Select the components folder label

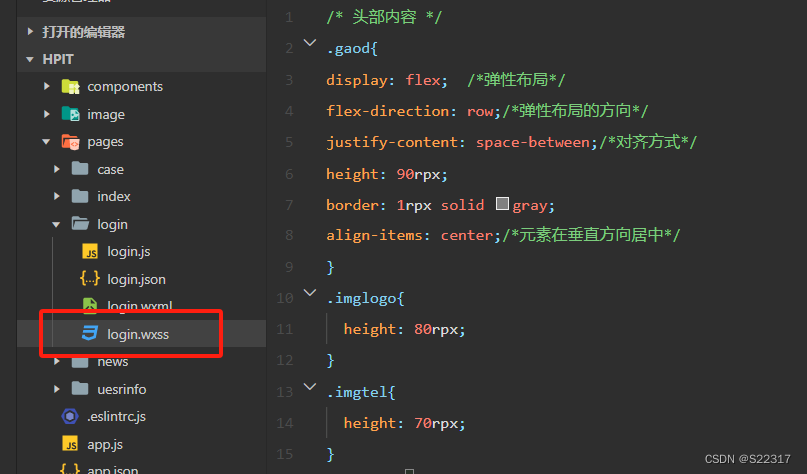coord(125,86)
